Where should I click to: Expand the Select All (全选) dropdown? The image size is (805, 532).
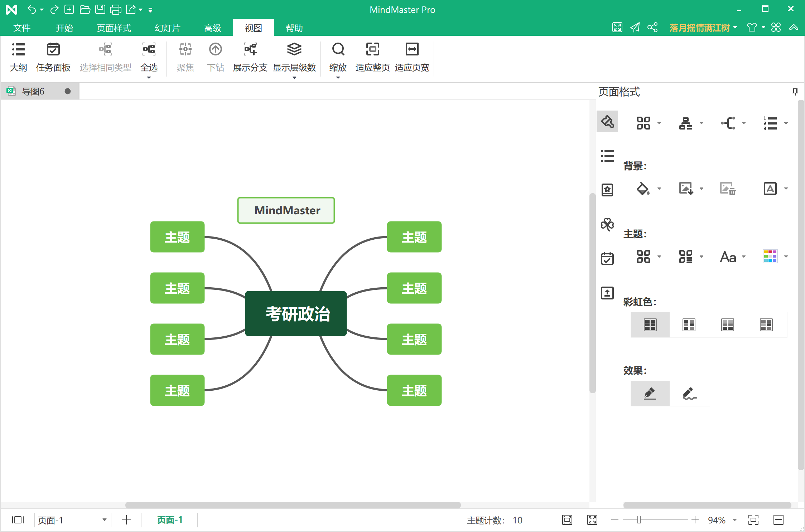(149, 78)
